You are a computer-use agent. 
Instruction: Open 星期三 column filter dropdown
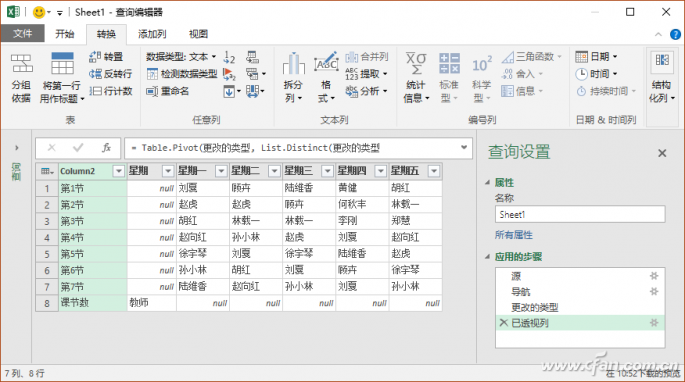click(328, 171)
